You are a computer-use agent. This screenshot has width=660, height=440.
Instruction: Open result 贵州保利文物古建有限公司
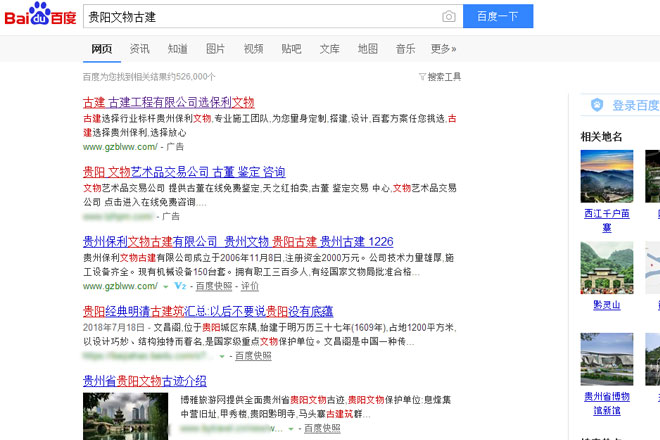pyautogui.click(x=238, y=242)
